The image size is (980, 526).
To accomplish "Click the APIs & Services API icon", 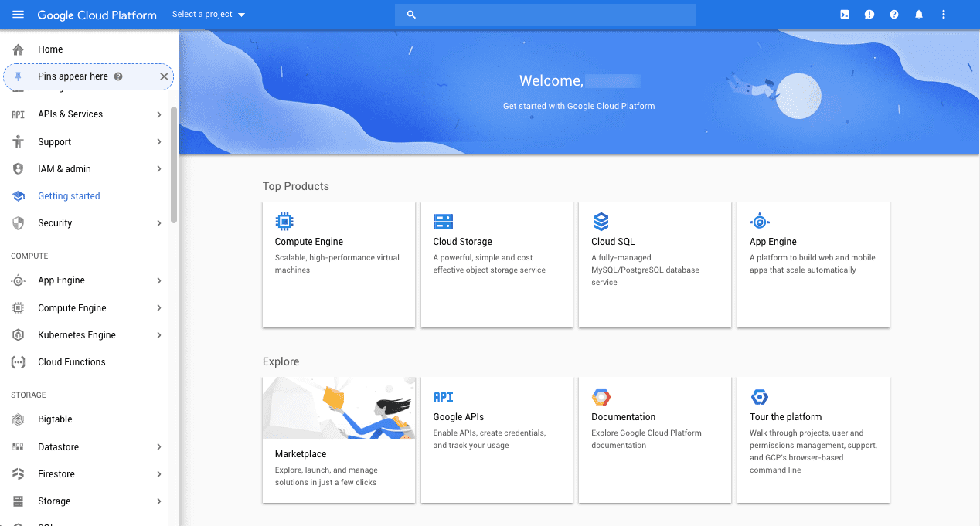I will click(x=19, y=114).
